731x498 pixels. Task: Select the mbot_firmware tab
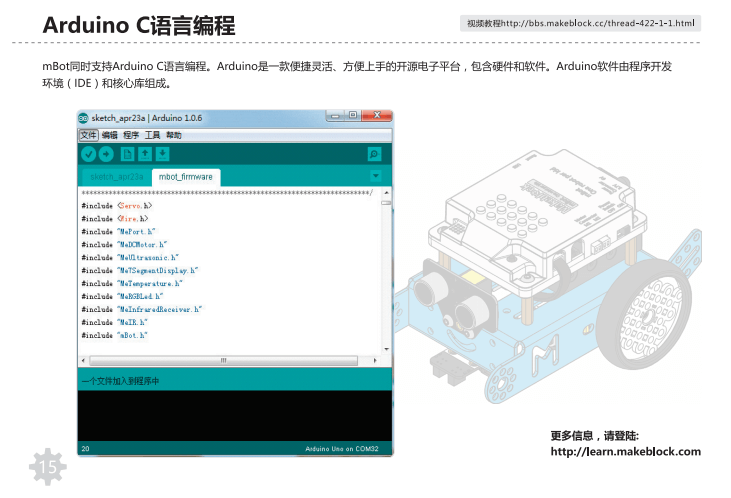point(186,177)
